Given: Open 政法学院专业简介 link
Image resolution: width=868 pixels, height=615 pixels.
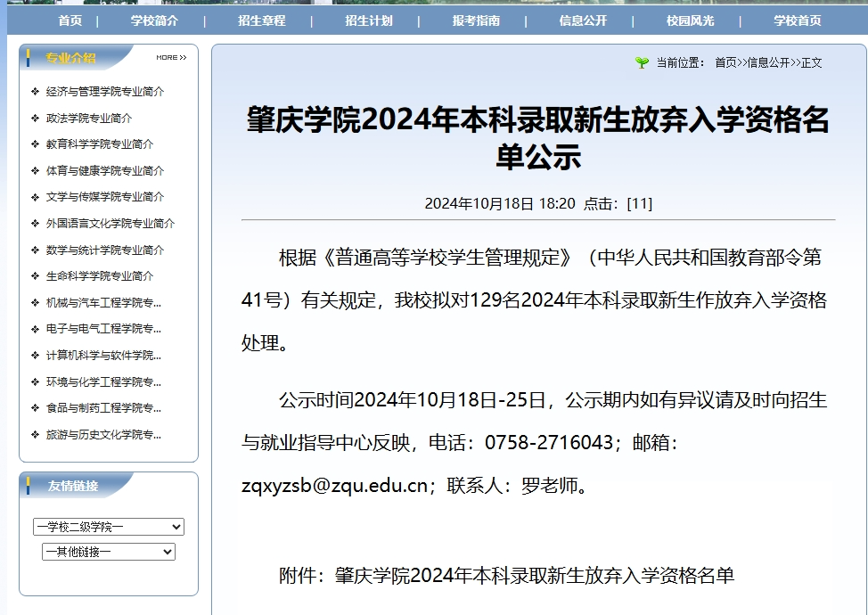Looking at the screenshot, I should pos(89,118).
